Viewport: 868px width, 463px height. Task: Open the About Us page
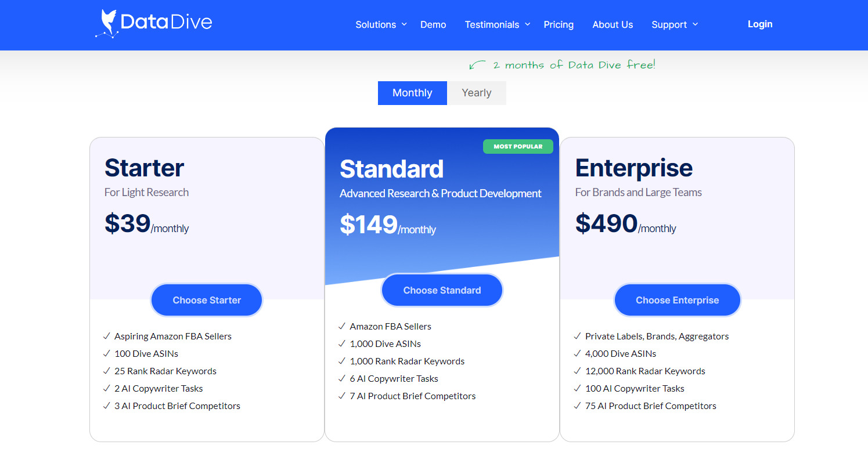(613, 24)
